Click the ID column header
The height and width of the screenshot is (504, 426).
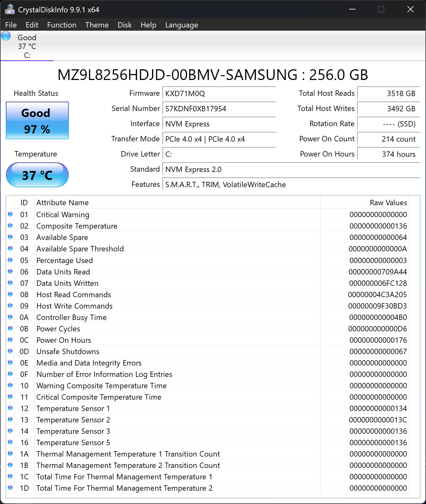(x=24, y=203)
